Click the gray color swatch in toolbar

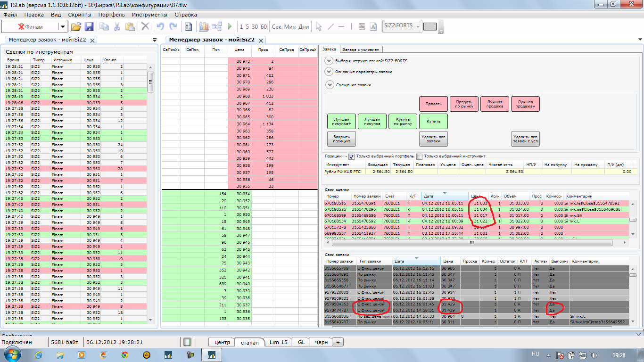pyautogui.click(x=429, y=26)
